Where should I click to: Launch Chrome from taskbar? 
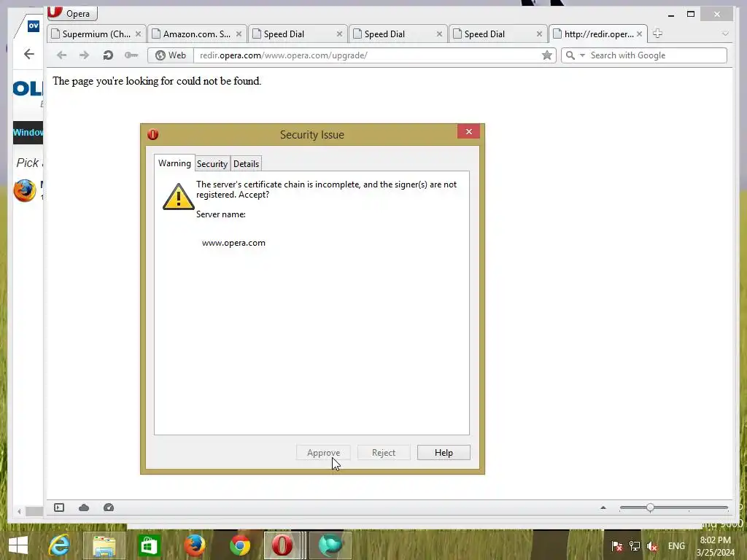[239, 545]
